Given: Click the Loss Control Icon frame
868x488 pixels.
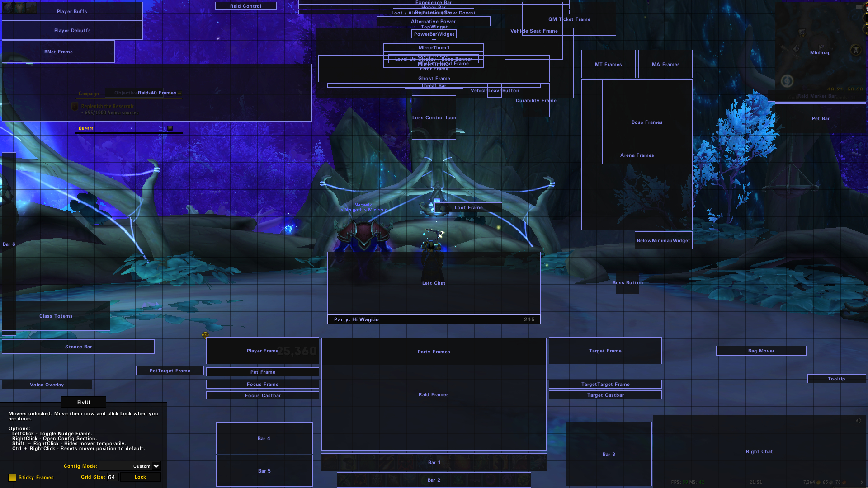Looking at the screenshot, I should [x=434, y=117].
